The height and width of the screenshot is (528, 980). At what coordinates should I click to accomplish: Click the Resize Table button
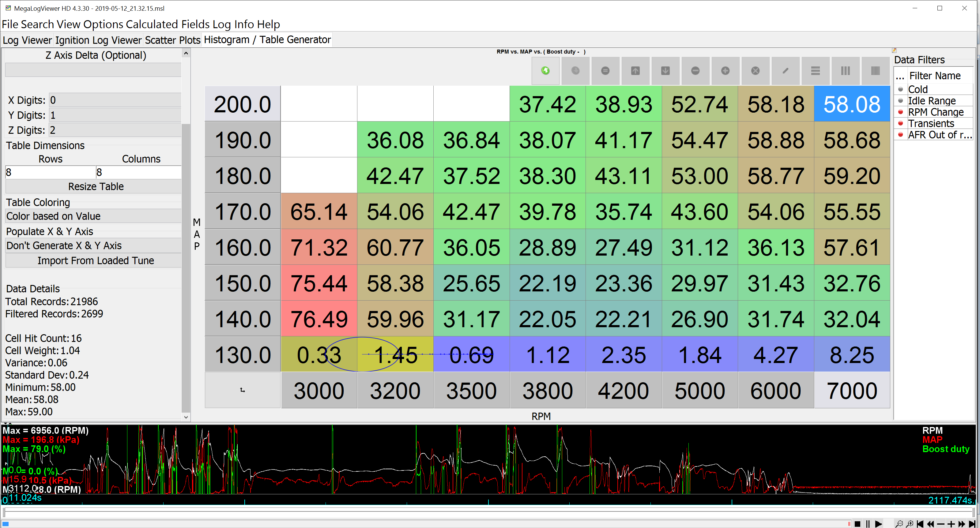pyautogui.click(x=96, y=187)
